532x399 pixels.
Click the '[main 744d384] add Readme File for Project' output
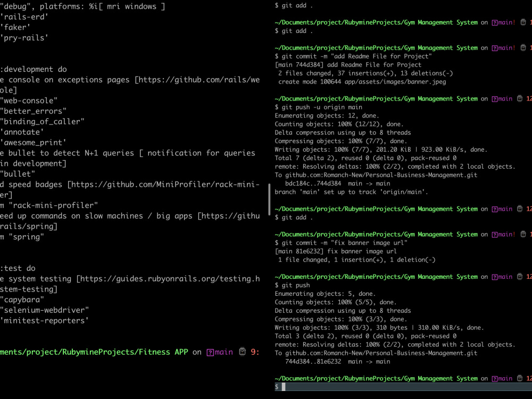[x=348, y=65]
